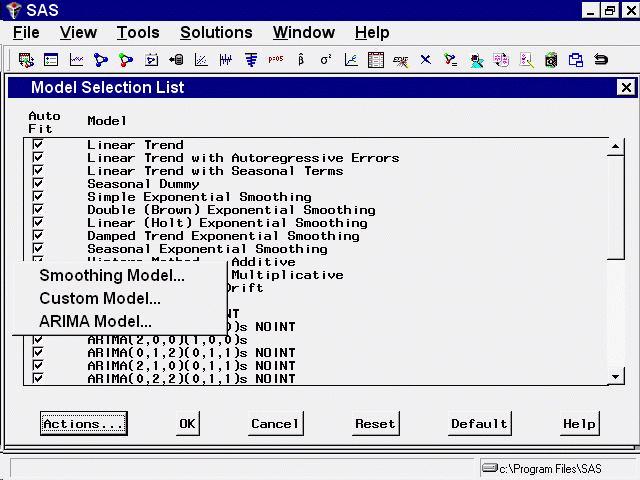The image size is (640, 480).
Task: Toggle checkbox for ARIMA(0,2,2)(0,1,1)s NOINT
Action: (x=38, y=379)
